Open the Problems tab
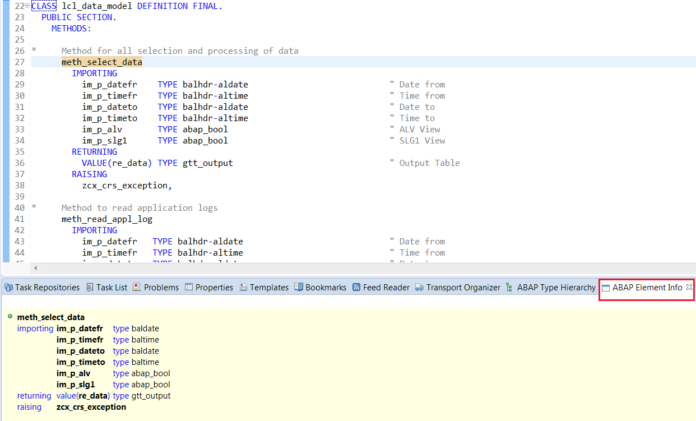Image resolution: width=696 pixels, height=421 pixels. coord(156,287)
